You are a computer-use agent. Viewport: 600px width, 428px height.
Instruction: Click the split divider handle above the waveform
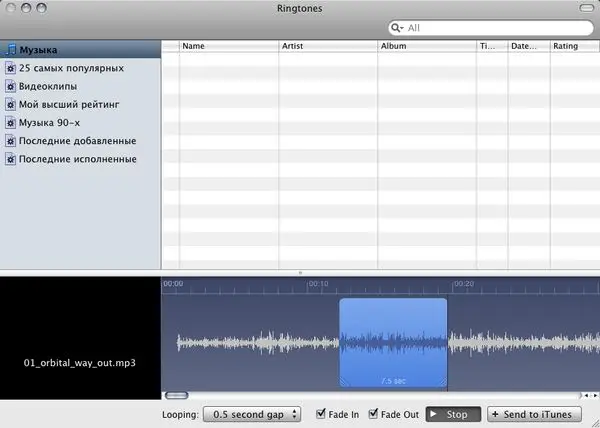click(300, 273)
